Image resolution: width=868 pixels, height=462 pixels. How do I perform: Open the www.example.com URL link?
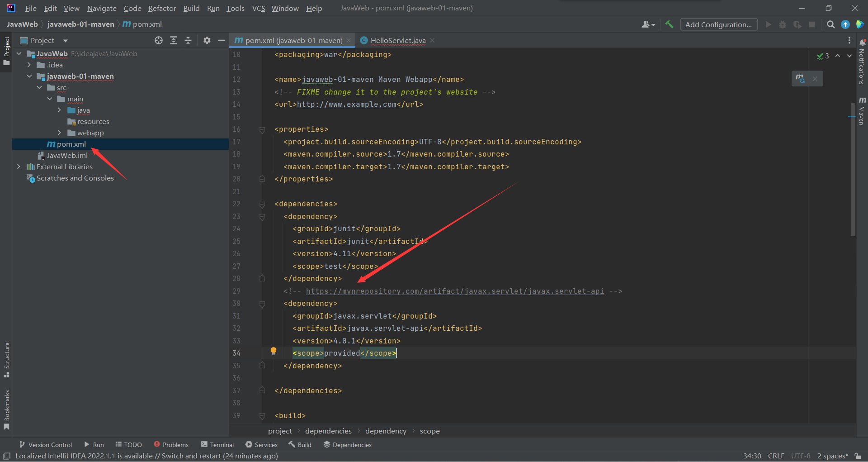coord(347,105)
